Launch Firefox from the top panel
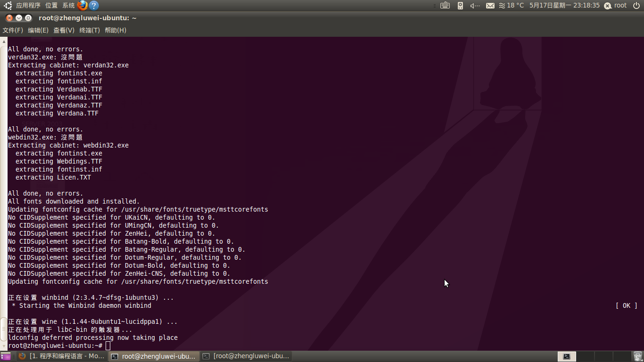Screen dimensions: 644x362 [83, 6]
